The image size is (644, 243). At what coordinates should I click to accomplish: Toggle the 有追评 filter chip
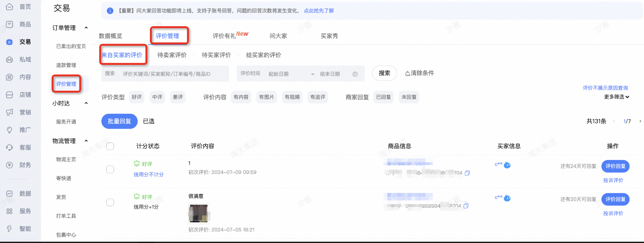point(318,97)
